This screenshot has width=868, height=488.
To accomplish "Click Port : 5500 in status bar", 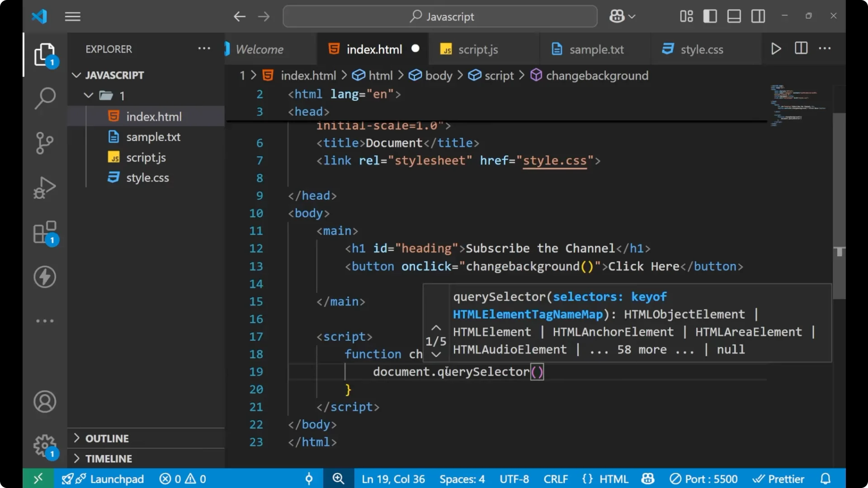I will (x=703, y=479).
